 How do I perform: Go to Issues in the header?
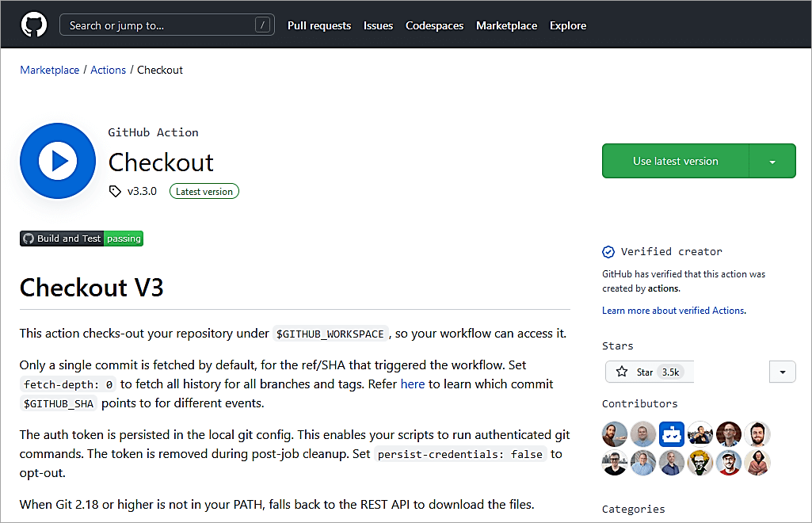pos(378,25)
